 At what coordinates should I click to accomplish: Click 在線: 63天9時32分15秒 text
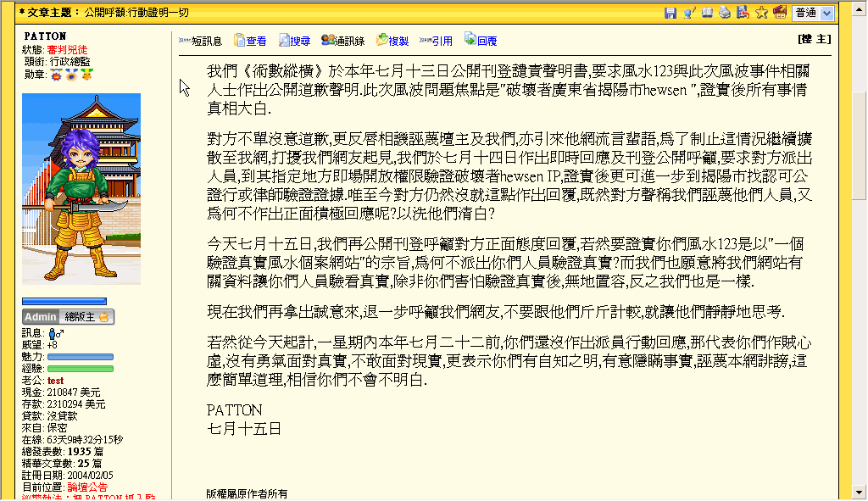(73, 440)
